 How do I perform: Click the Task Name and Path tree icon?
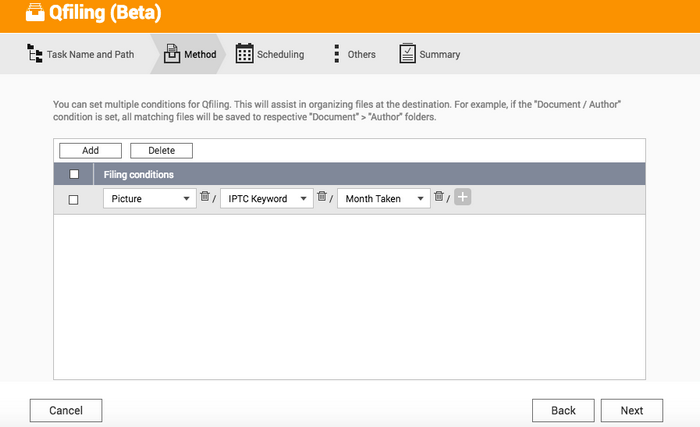click(x=35, y=53)
